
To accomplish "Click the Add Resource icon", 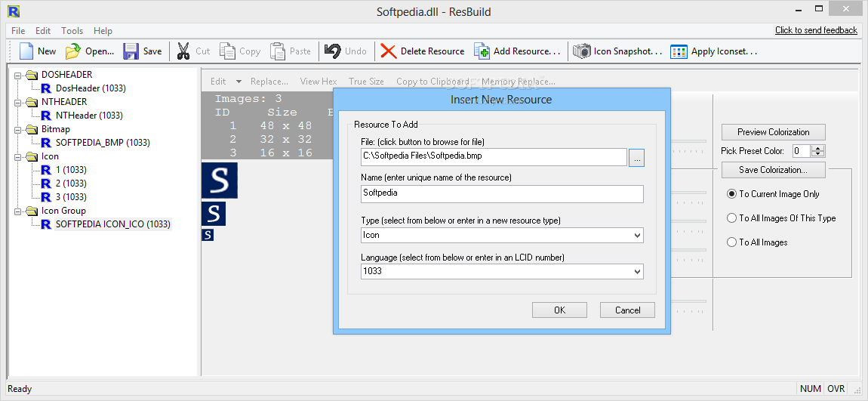I will (482, 51).
